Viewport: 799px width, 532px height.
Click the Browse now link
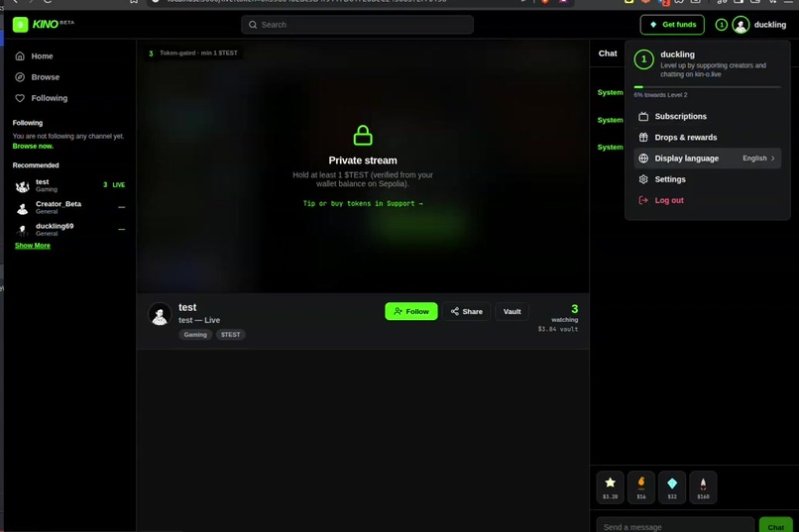pyautogui.click(x=33, y=146)
